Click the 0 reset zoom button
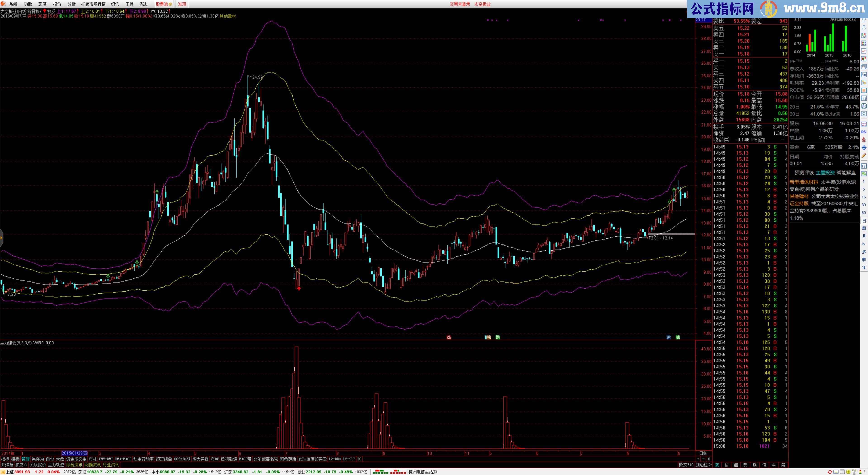Screen dimensions: 868x475 pyautogui.click(x=709, y=459)
